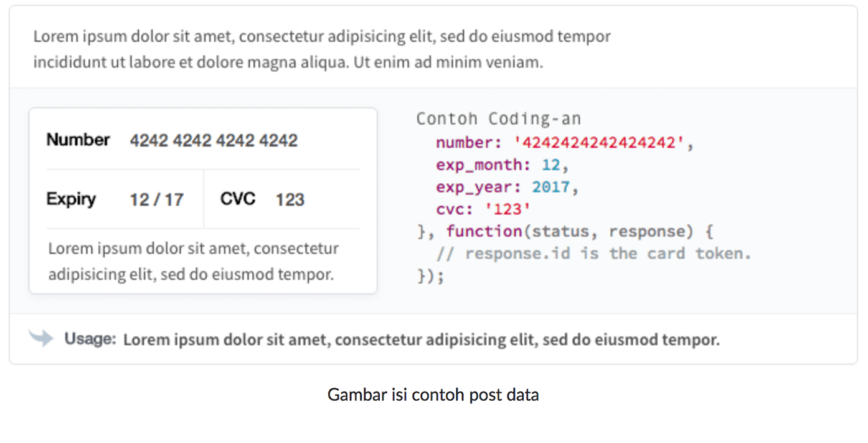Click the closing }); line of code
868x443 pixels.
(x=430, y=275)
